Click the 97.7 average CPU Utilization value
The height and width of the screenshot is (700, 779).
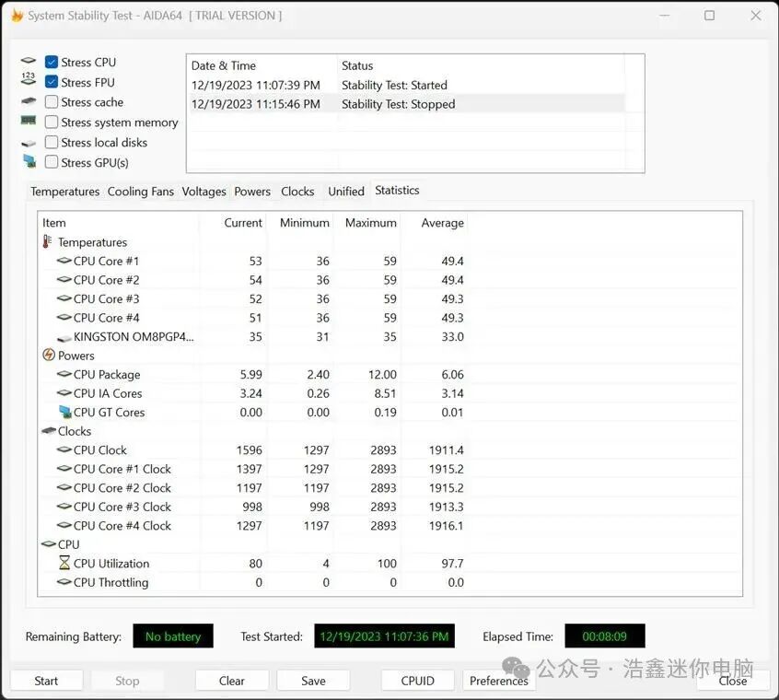click(453, 564)
